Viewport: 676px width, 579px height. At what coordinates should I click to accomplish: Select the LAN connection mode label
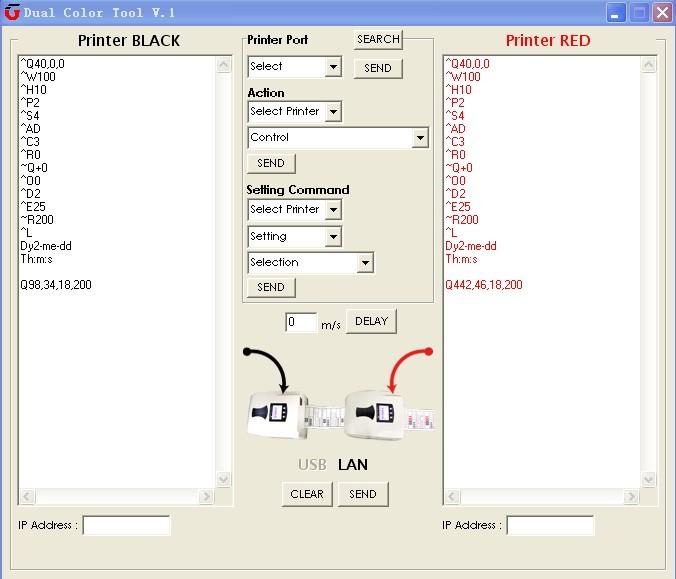353,464
